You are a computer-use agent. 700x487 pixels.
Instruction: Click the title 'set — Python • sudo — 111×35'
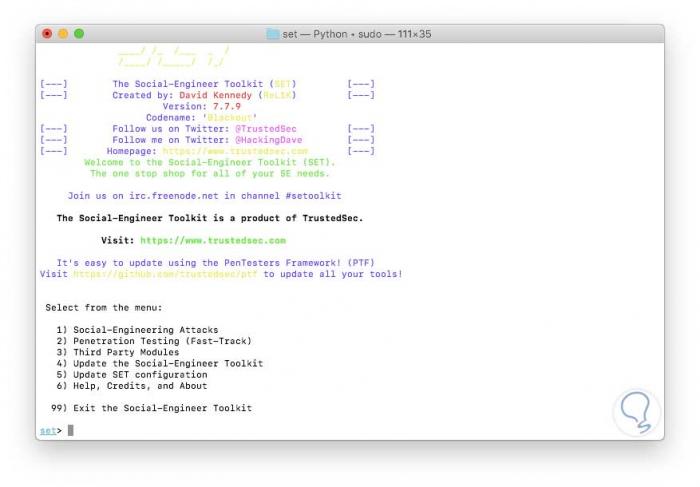click(x=357, y=34)
